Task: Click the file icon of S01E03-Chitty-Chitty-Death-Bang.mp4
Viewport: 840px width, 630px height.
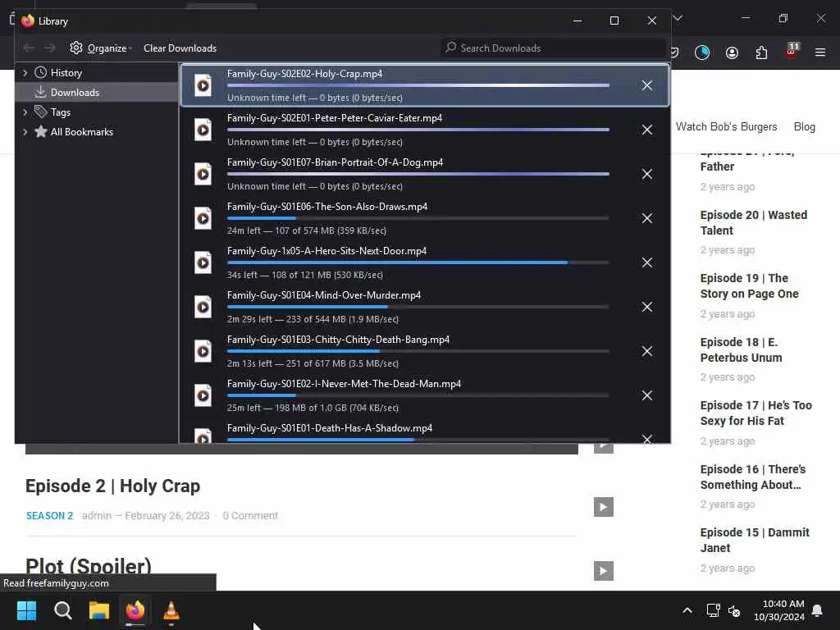Action: pos(203,351)
